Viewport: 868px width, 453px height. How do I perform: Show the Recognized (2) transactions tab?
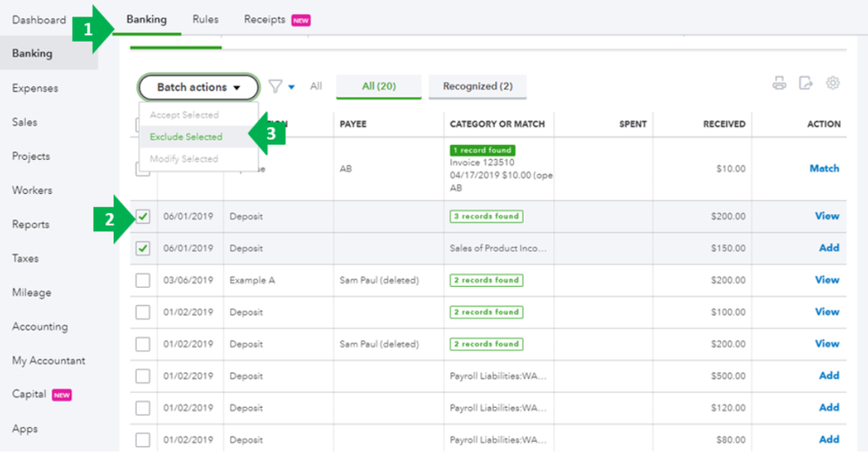(x=477, y=86)
